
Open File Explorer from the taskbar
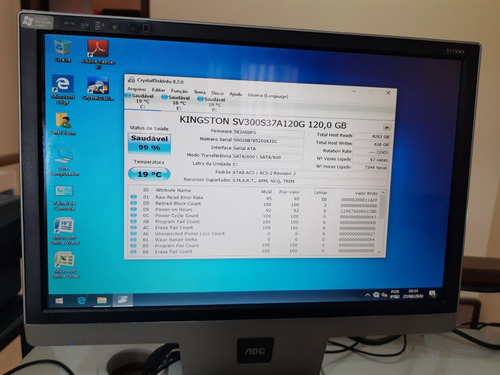click(x=102, y=300)
